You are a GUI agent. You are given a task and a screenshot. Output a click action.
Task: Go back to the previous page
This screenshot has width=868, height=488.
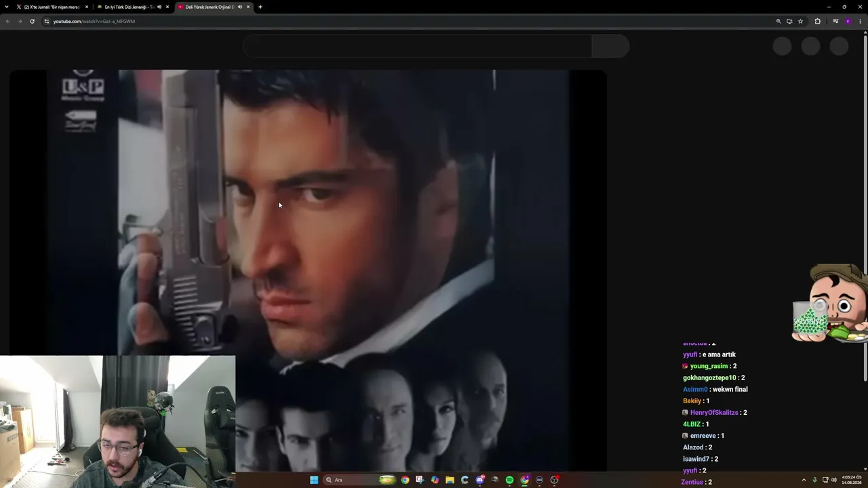coord(8,21)
